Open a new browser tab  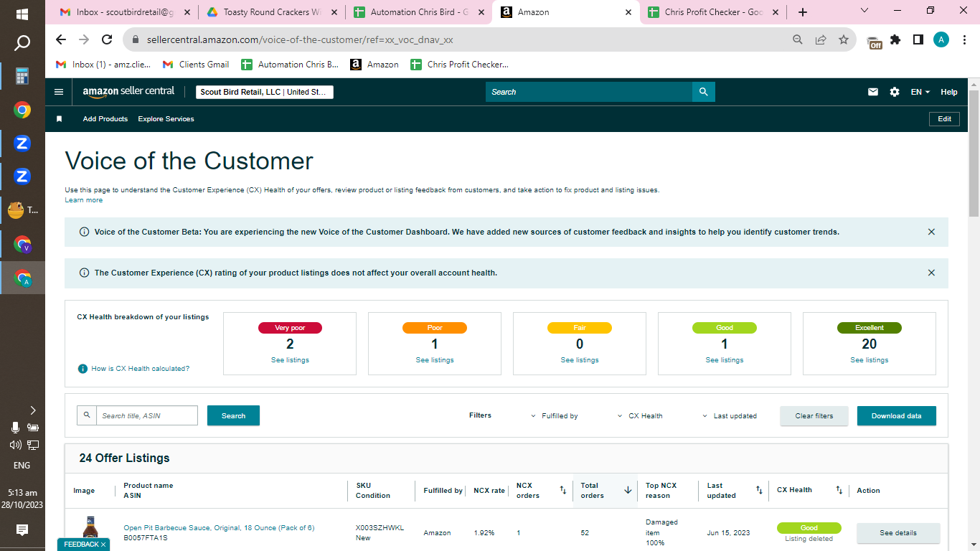coord(803,12)
